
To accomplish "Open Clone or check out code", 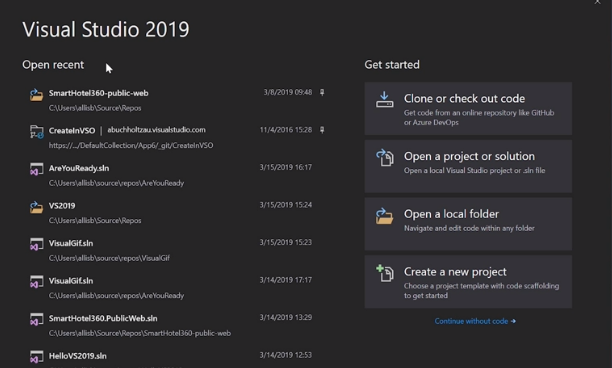I will click(468, 108).
